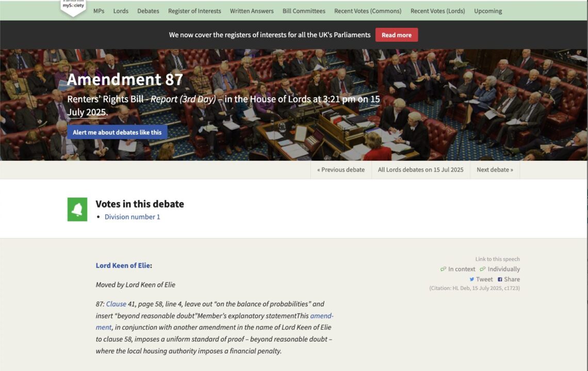Screen dimensions: 588x371
Task: Jump to the Next debate
Action: [495, 170]
